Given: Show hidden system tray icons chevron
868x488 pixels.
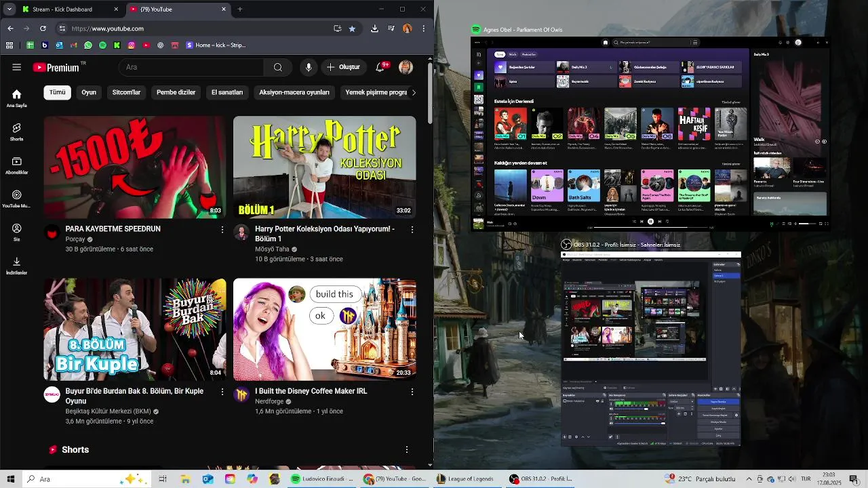Looking at the screenshot, I should [x=749, y=479].
